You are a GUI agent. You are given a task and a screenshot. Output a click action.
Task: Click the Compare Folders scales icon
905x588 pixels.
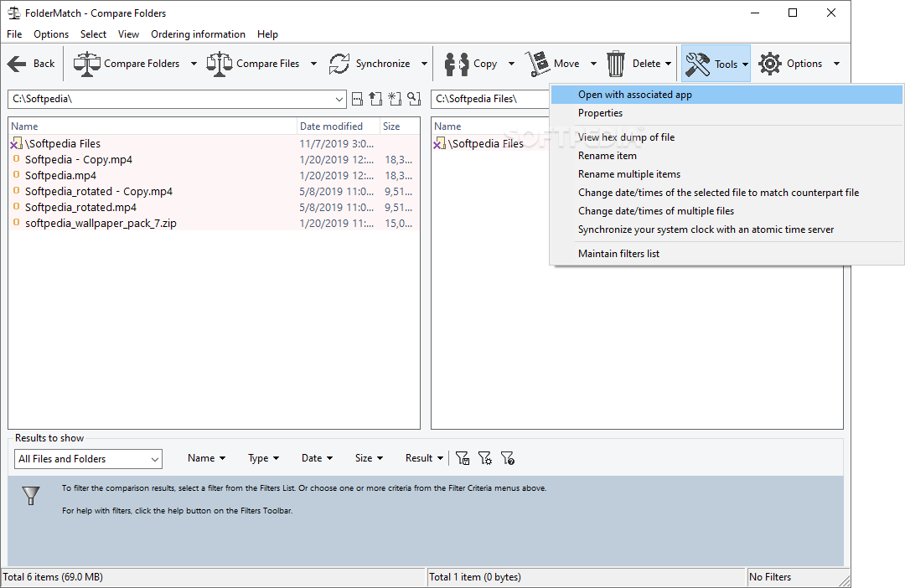tap(87, 64)
